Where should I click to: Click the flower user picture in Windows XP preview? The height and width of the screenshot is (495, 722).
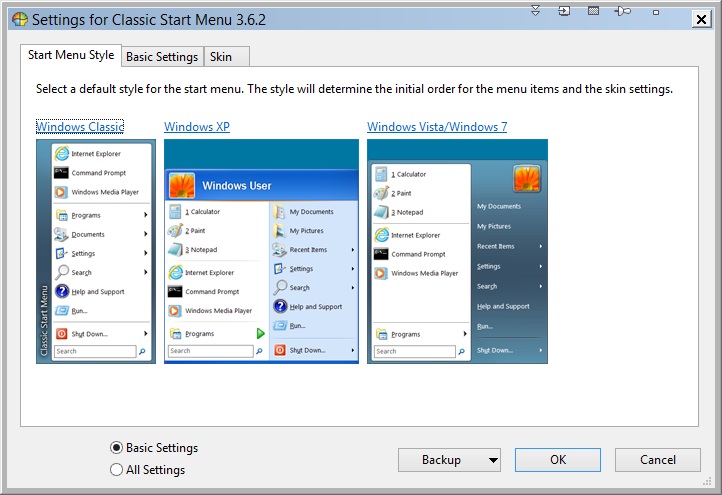click(x=182, y=185)
